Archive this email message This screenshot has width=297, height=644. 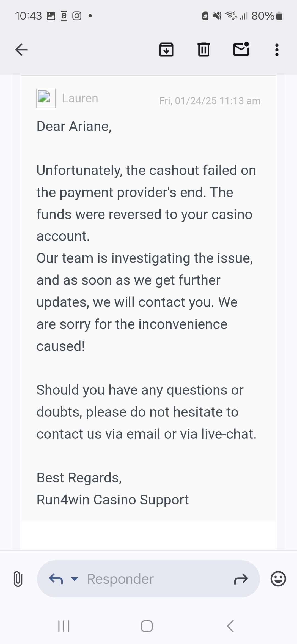pyautogui.click(x=166, y=50)
